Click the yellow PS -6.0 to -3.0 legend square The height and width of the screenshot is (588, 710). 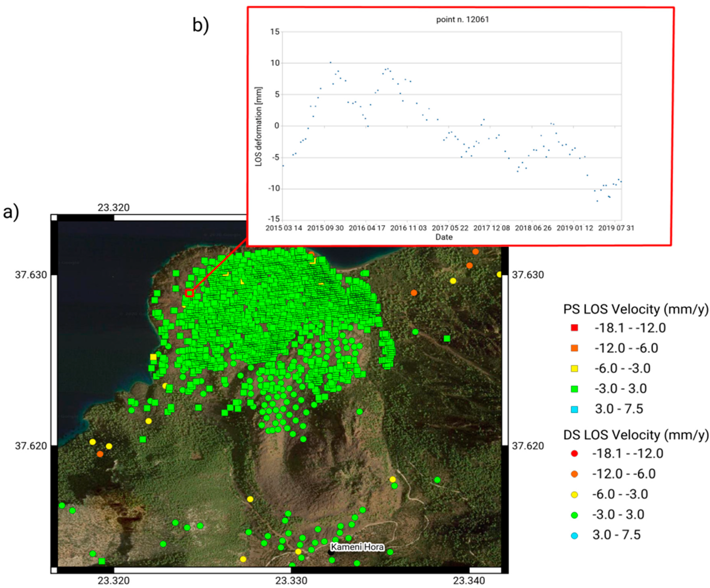click(x=574, y=368)
